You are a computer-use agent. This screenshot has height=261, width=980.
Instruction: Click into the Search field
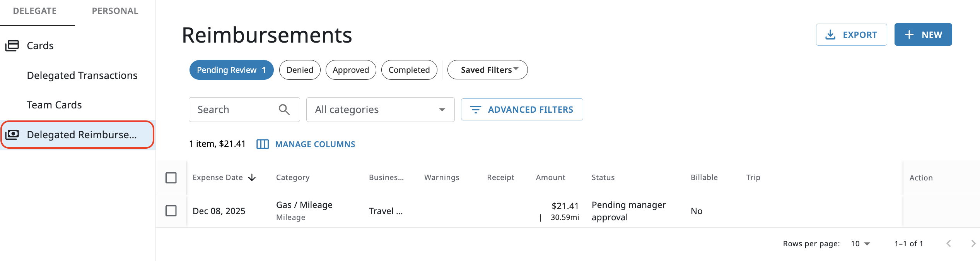pos(236,110)
